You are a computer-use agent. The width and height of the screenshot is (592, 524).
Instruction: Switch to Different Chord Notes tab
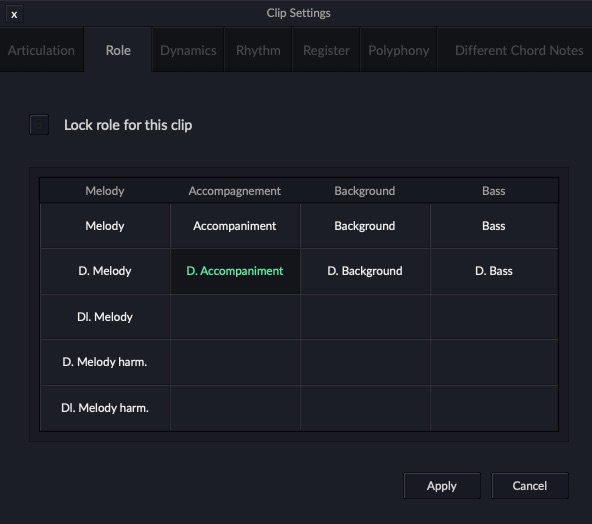519,50
